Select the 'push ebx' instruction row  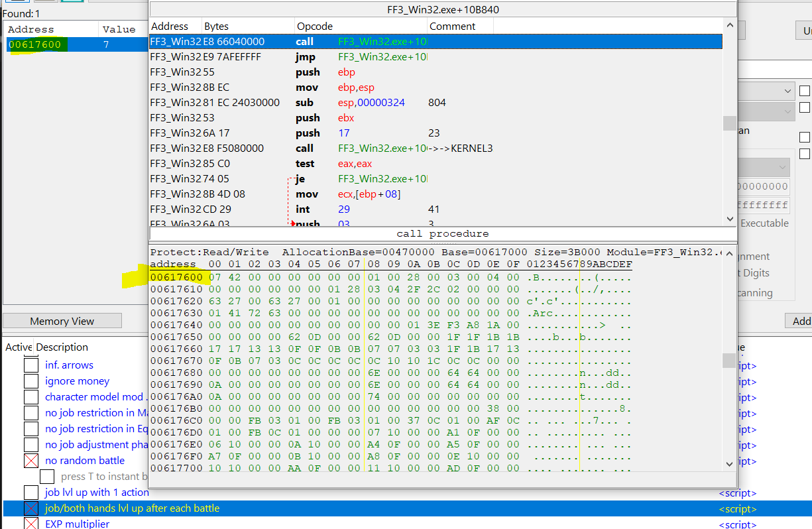[x=435, y=118]
